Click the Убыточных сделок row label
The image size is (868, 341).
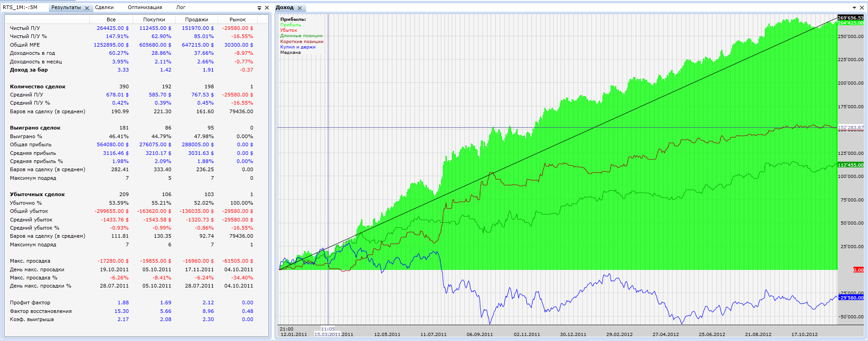37,194
